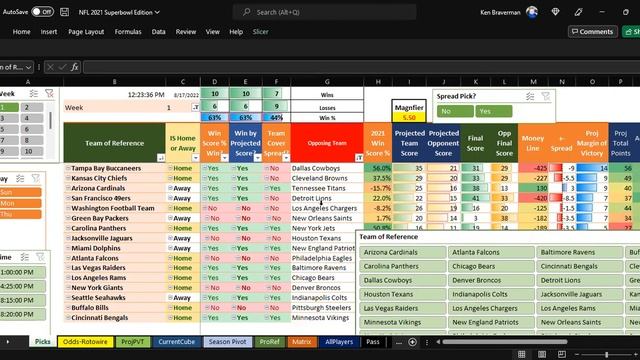640x360 pixels.
Task: Click the New Sheet plus icon
Action: 412,342
